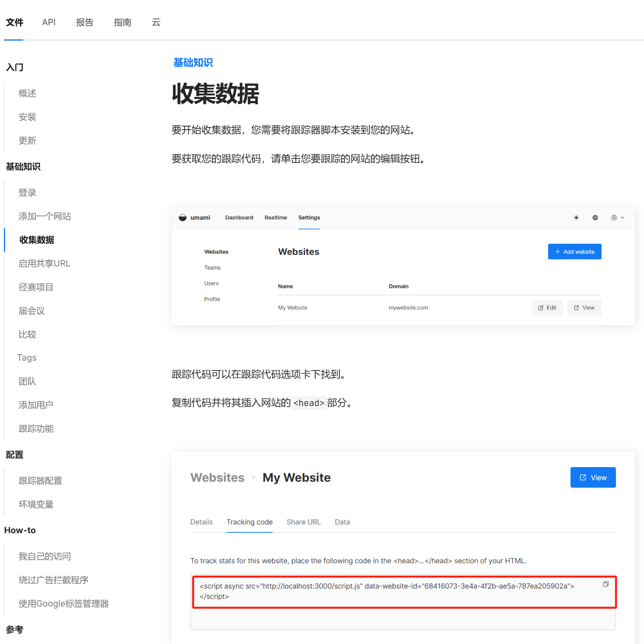Open 届会议 sidebar page
Screen dimensions: 644x644
click(32, 311)
